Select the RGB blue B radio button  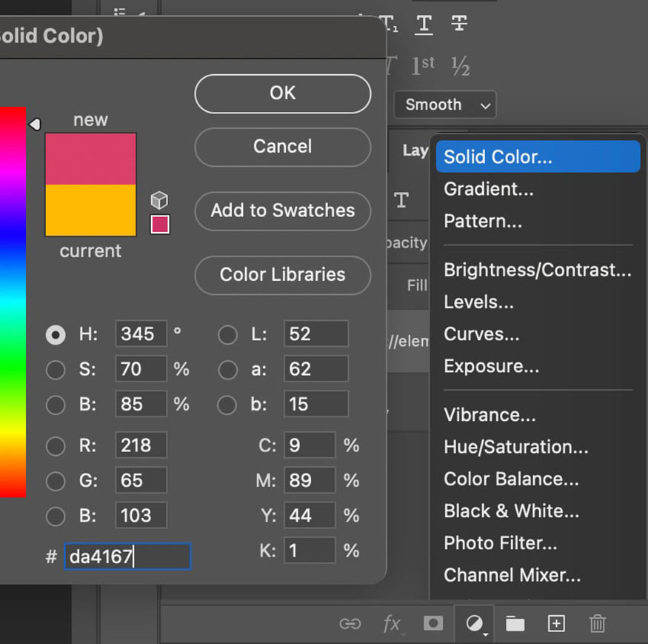pos(56,516)
